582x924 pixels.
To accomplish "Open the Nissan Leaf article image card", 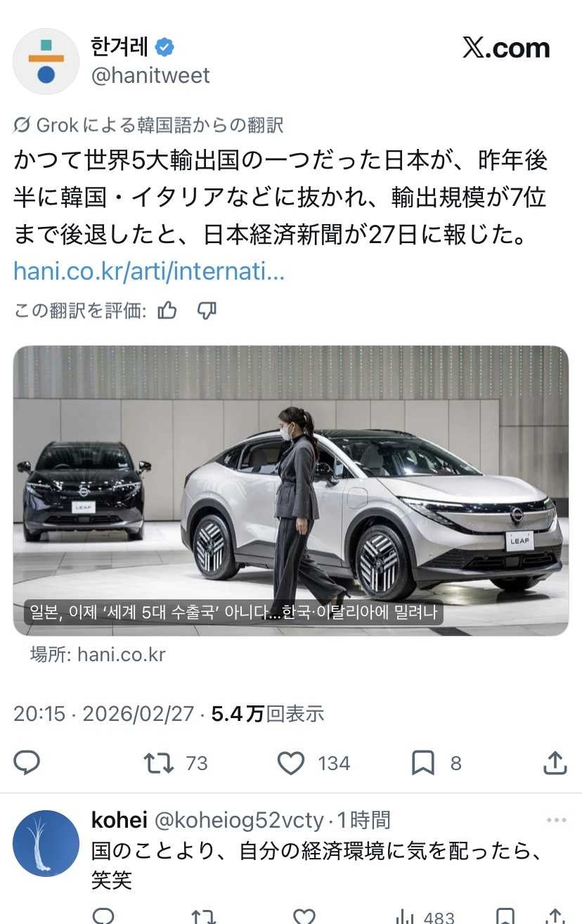I will point(291,490).
